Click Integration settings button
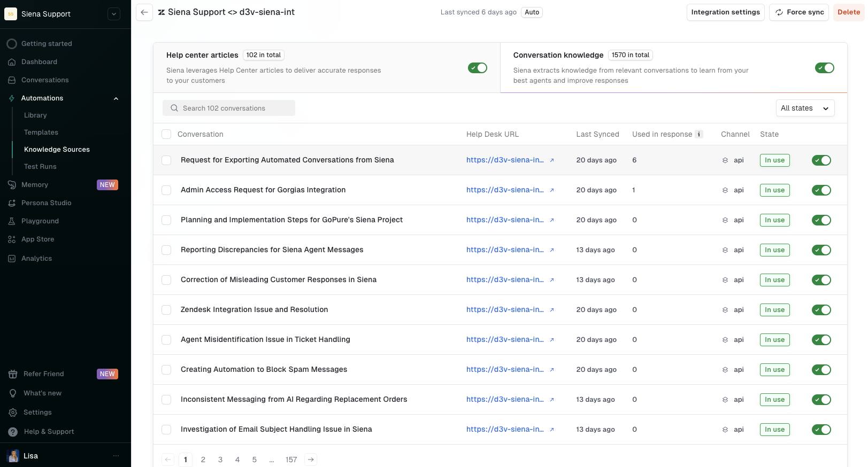The image size is (868, 467). coord(725,12)
